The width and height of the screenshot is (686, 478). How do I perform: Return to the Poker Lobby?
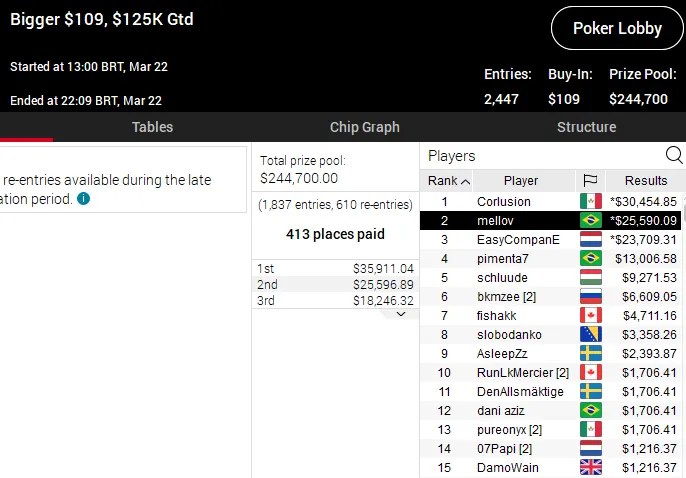617,28
